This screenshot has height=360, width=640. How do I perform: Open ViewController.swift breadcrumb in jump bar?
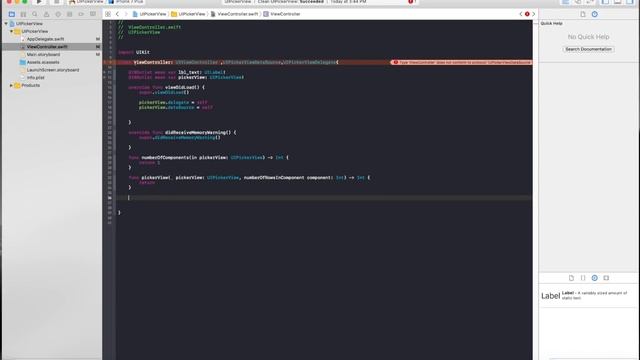[234, 14]
